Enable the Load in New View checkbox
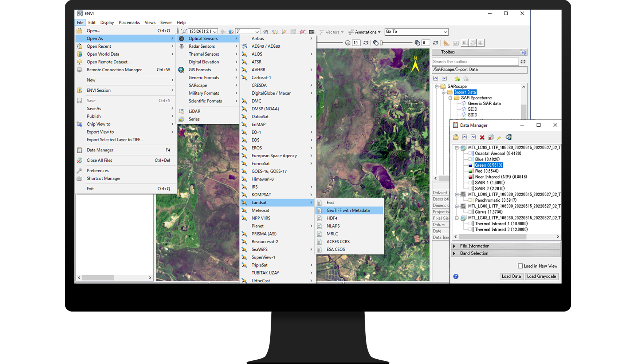This screenshot has height=364, width=636. click(x=521, y=266)
